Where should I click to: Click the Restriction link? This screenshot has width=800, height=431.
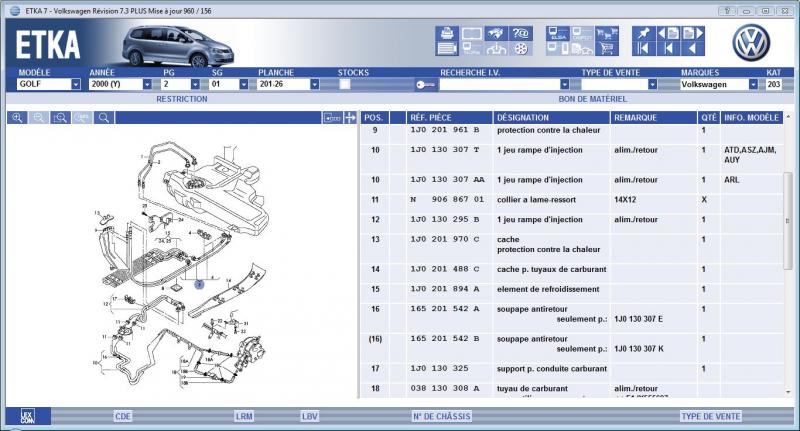point(182,99)
